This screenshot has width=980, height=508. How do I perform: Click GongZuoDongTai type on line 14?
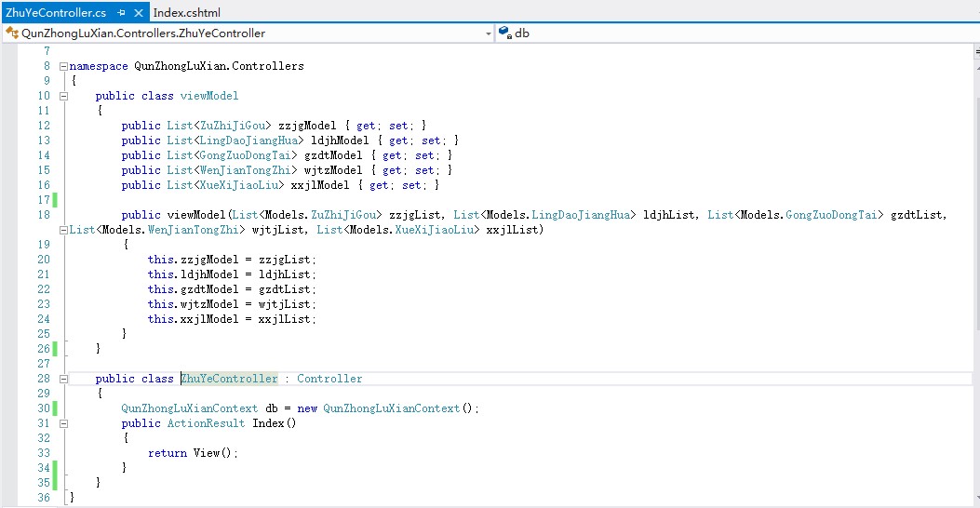click(246, 155)
